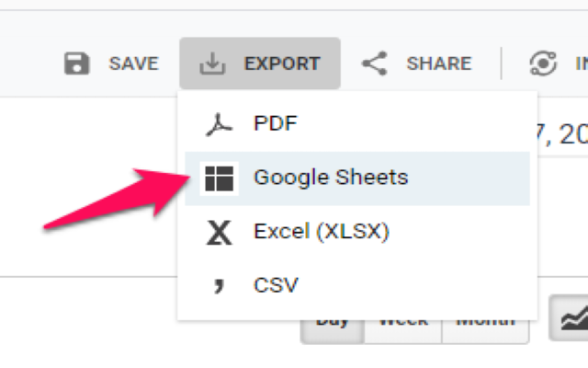The width and height of the screenshot is (588, 368).
Task: Click the Share nodes icon
Action: [374, 63]
